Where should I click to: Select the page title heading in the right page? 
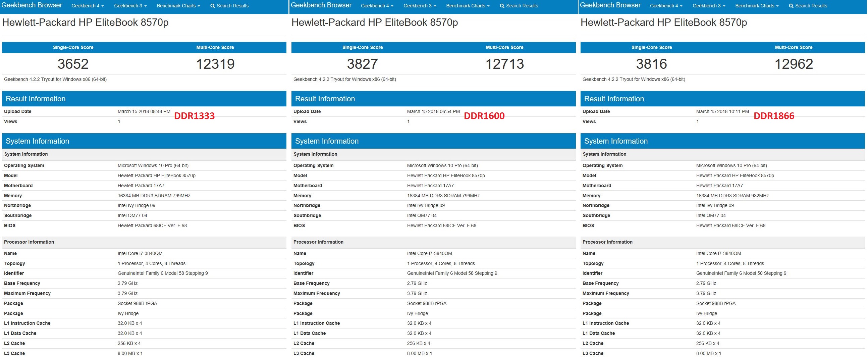pyautogui.click(x=664, y=22)
